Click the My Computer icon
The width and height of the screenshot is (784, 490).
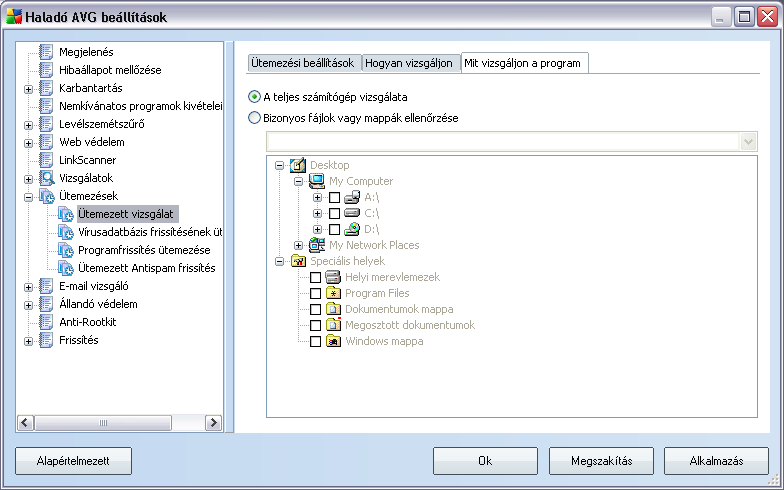pyautogui.click(x=317, y=180)
